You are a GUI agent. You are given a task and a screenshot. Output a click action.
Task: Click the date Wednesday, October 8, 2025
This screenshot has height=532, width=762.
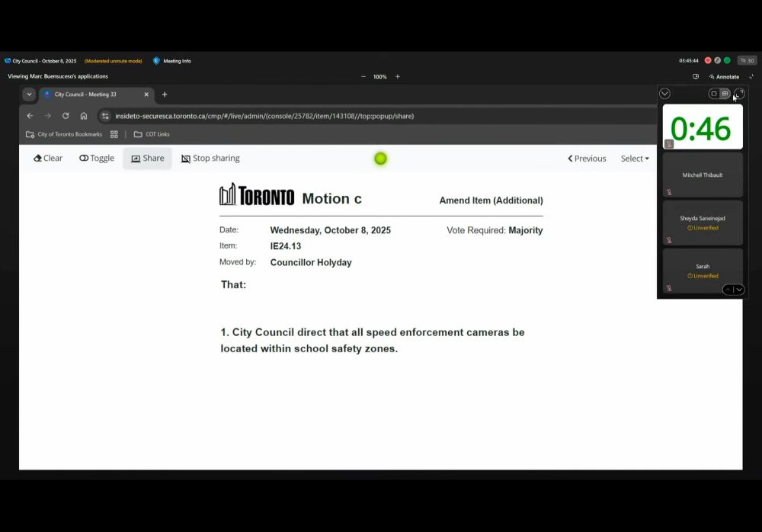[x=331, y=230]
